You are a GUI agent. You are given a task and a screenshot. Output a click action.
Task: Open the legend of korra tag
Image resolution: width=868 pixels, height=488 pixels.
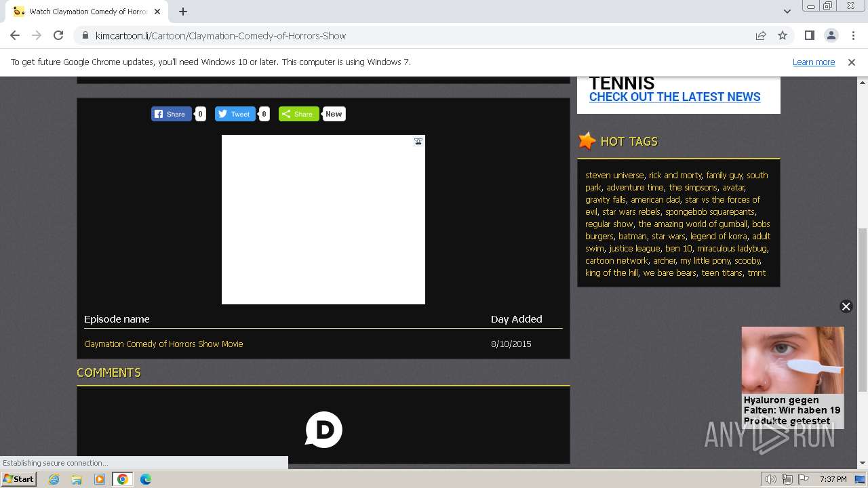pos(719,236)
